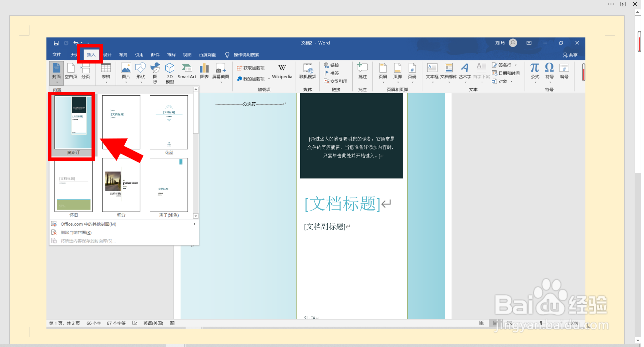Insert a 3D 模型
Screen dimensions: 644x347
pos(170,73)
